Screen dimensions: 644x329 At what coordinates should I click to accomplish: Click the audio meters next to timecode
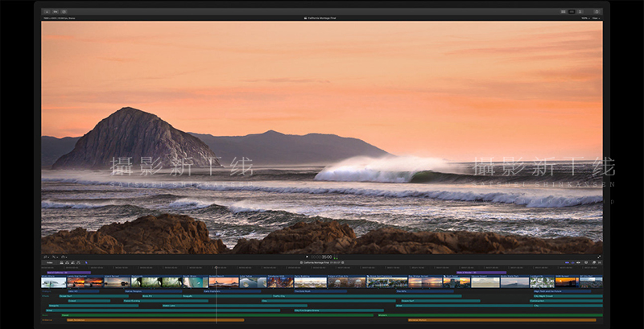(x=336, y=257)
